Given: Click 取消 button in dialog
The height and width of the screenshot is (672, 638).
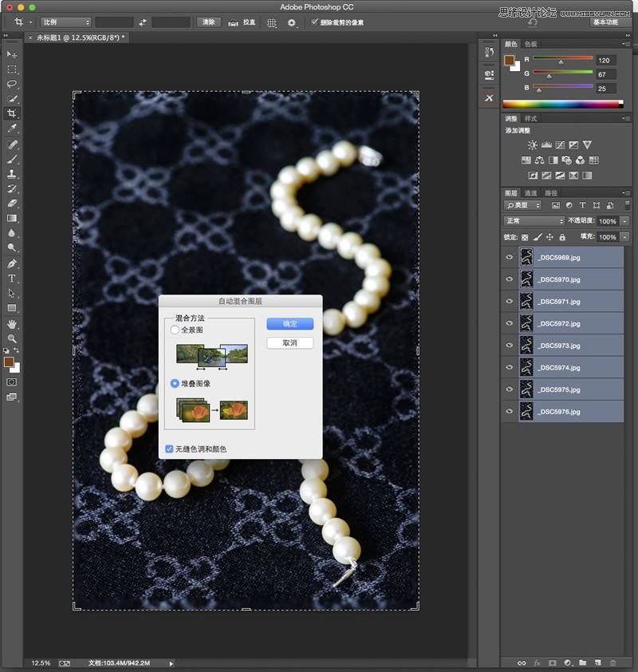Looking at the screenshot, I should [x=289, y=343].
